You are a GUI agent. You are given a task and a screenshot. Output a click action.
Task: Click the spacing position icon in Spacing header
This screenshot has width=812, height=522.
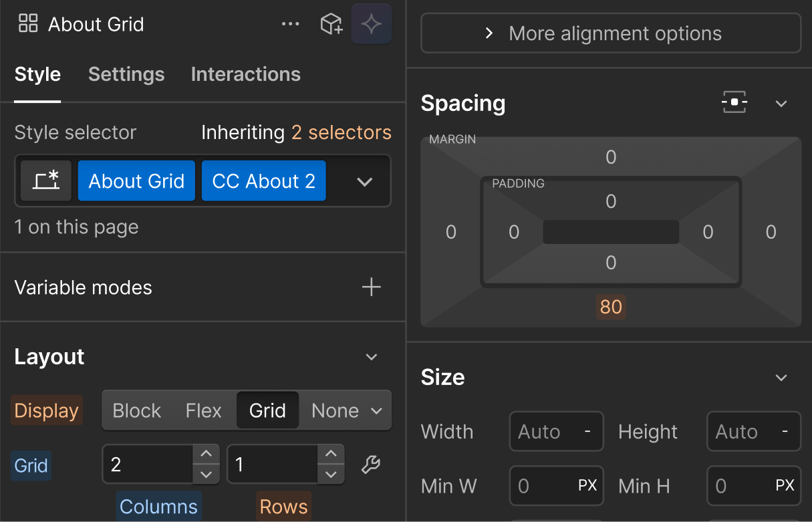pos(734,103)
